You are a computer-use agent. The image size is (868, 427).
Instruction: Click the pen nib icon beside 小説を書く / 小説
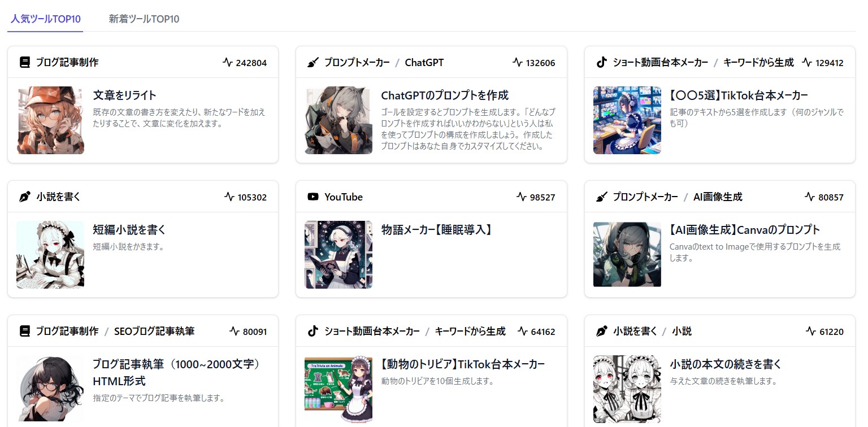coord(601,331)
